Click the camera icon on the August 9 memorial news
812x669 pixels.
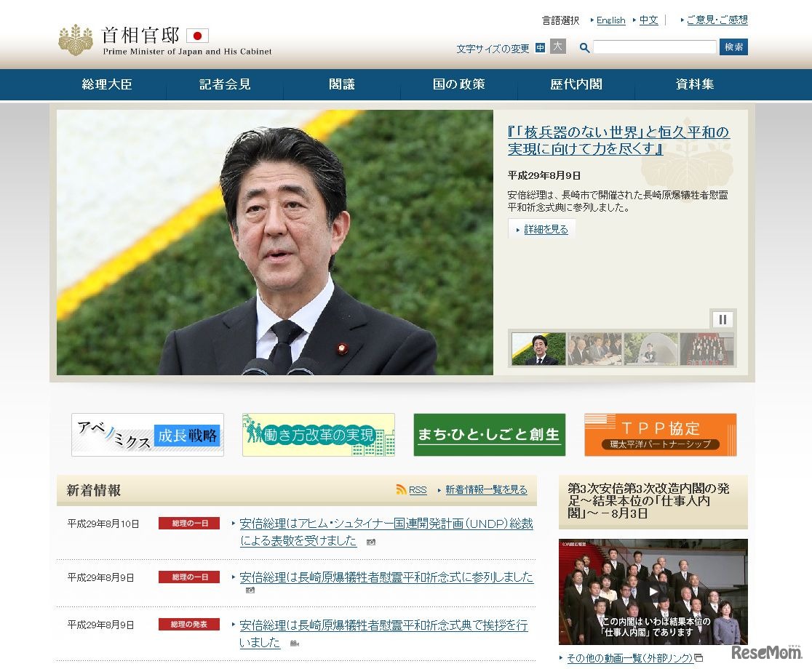[x=250, y=590]
